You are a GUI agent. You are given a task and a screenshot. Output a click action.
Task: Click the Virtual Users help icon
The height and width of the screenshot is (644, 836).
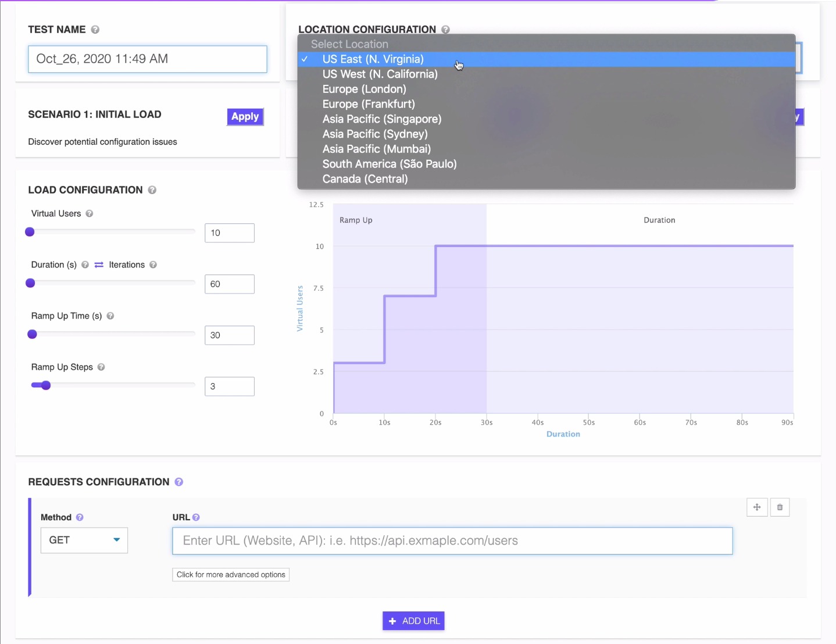coord(90,214)
